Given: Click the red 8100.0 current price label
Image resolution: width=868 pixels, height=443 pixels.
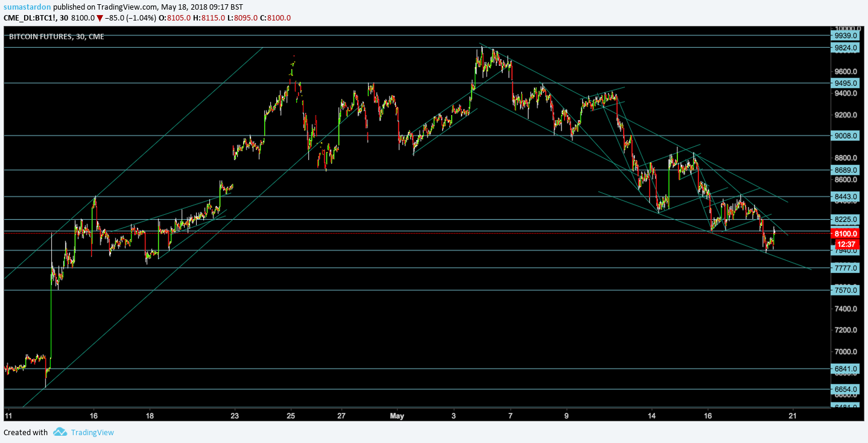Looking at the screenshot, I should pyautogui.click(x=844, y=234).
